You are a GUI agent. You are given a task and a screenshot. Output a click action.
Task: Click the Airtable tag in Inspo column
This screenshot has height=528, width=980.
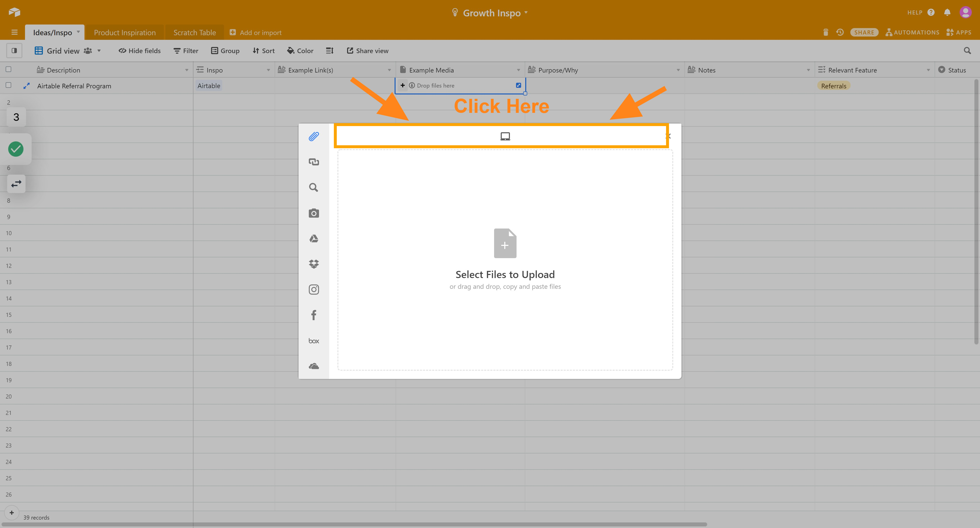click(209, 86)
